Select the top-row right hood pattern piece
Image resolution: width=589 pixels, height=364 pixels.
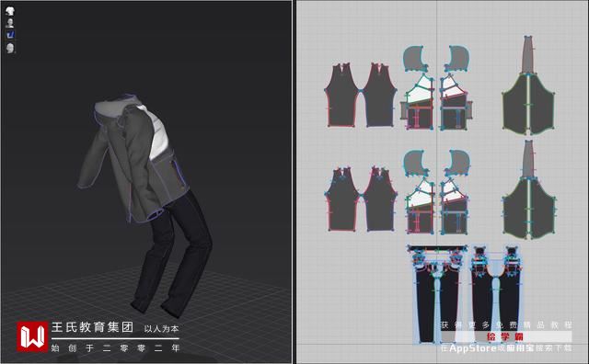tap(456, 59)
